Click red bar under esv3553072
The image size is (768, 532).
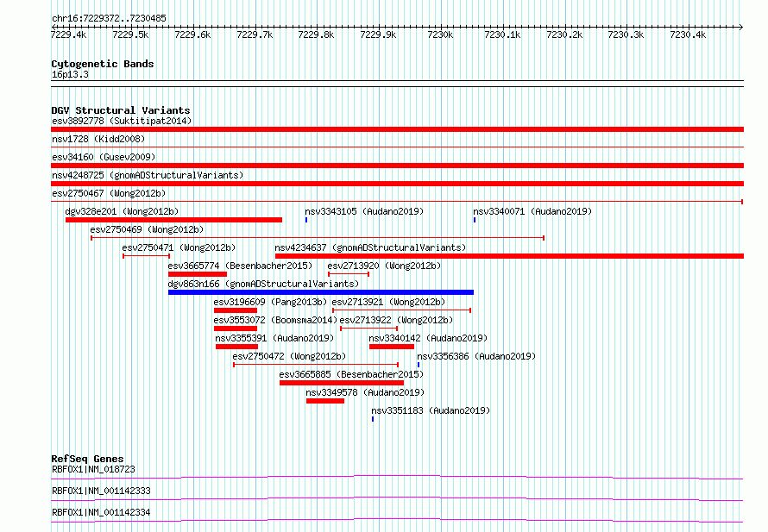coord(236,329)
